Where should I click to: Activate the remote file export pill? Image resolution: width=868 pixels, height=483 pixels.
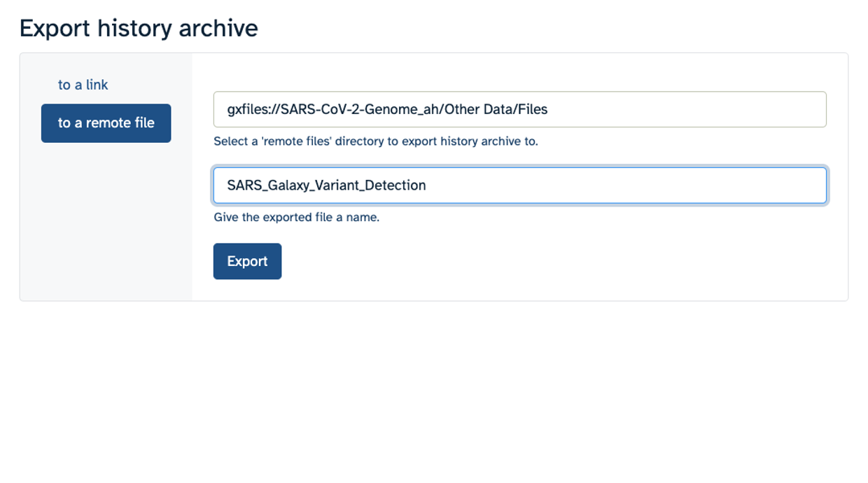[106, 123]
